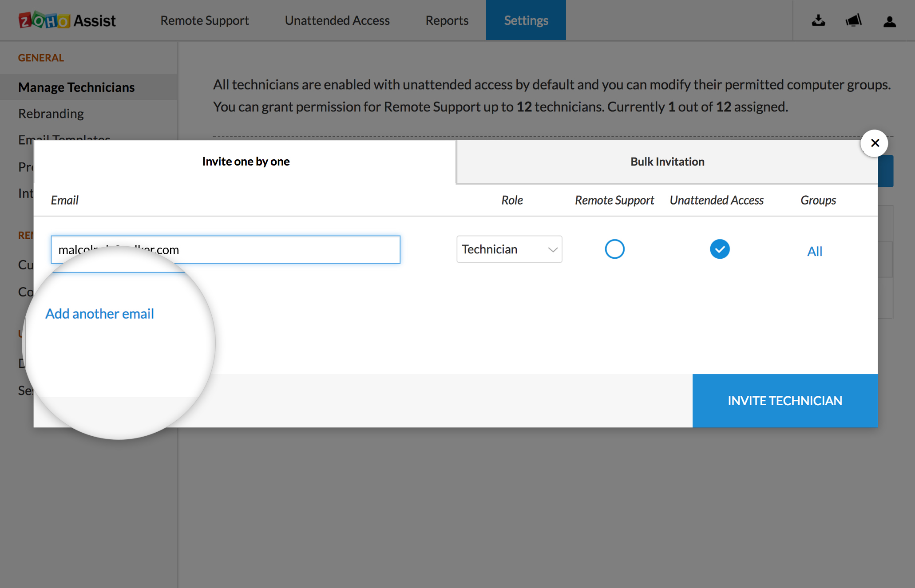Viewport: 915px width, 588px height.
Task: Click the Add another email link
Action: tap(99, 314)
